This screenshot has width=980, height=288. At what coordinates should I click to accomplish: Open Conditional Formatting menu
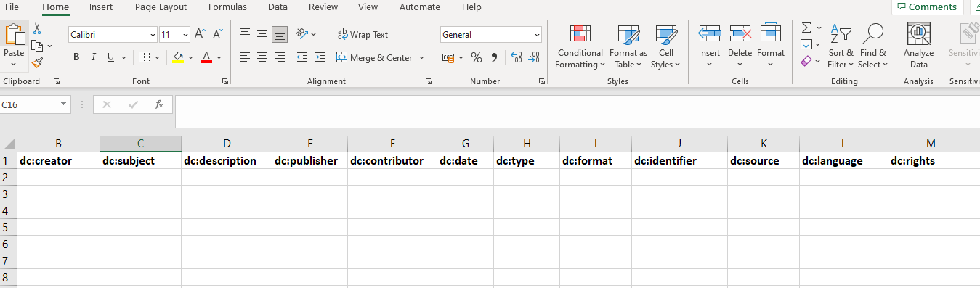[580, 47]
